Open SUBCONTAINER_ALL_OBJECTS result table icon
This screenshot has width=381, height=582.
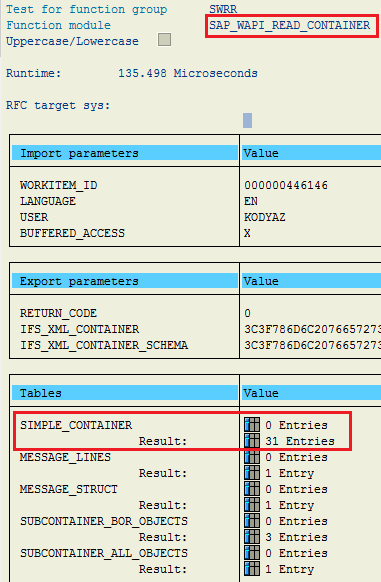coord(252,569)
